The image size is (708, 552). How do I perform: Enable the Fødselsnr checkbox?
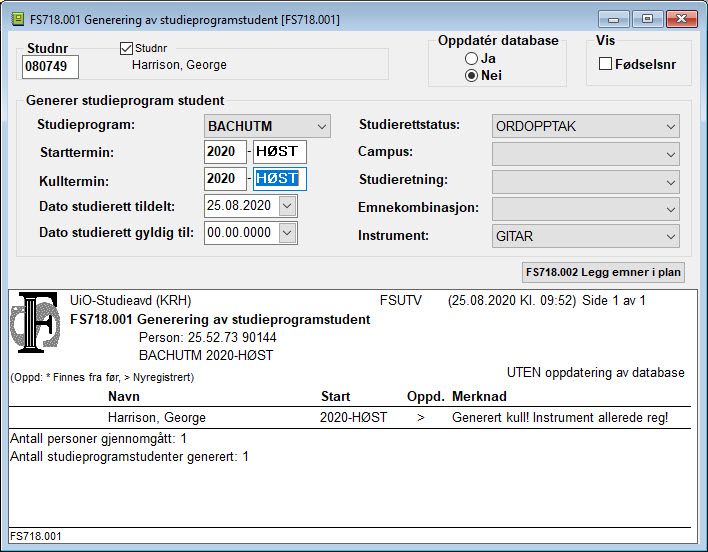pos(605,64)
